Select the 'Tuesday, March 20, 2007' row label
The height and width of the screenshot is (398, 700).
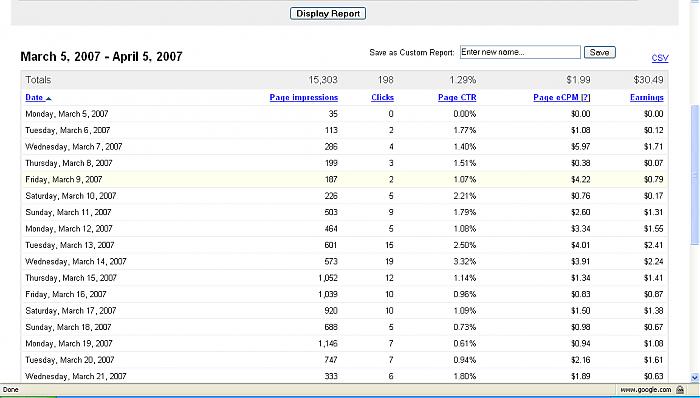[x=70, y=360]
